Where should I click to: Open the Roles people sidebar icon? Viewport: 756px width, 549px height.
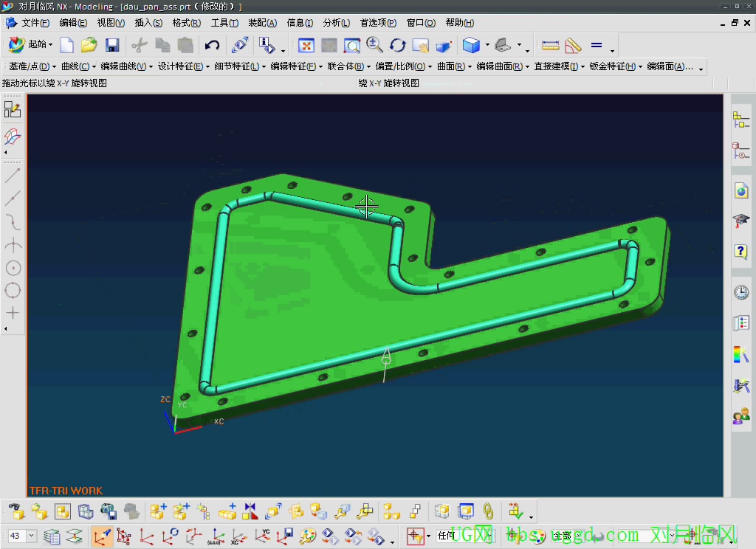coord(741,415)
